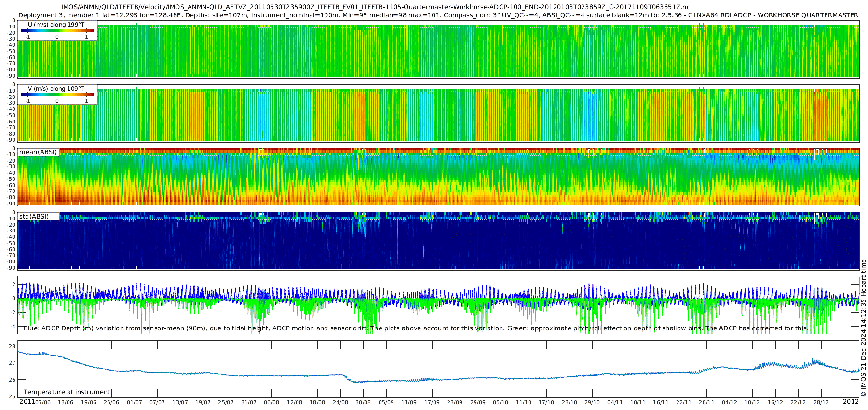
Task: Select the mean(ABSI) panel label
Action: [x=38, y=152]
